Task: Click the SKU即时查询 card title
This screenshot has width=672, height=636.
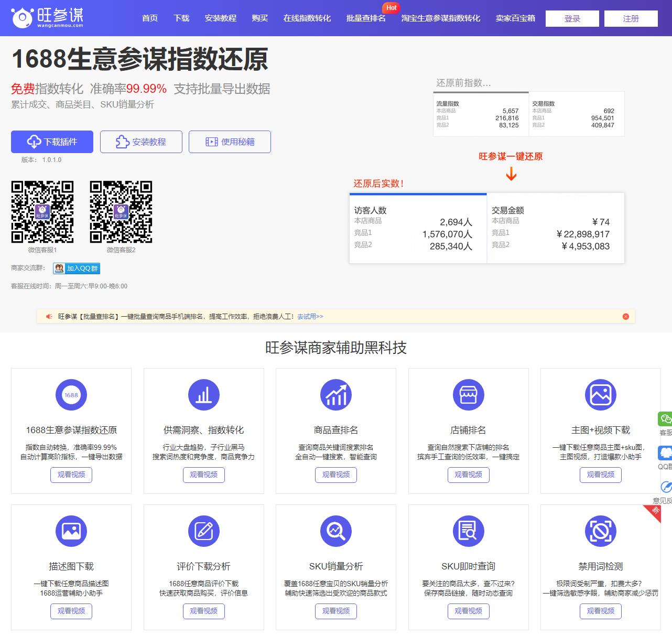Action: pos(468,566)
